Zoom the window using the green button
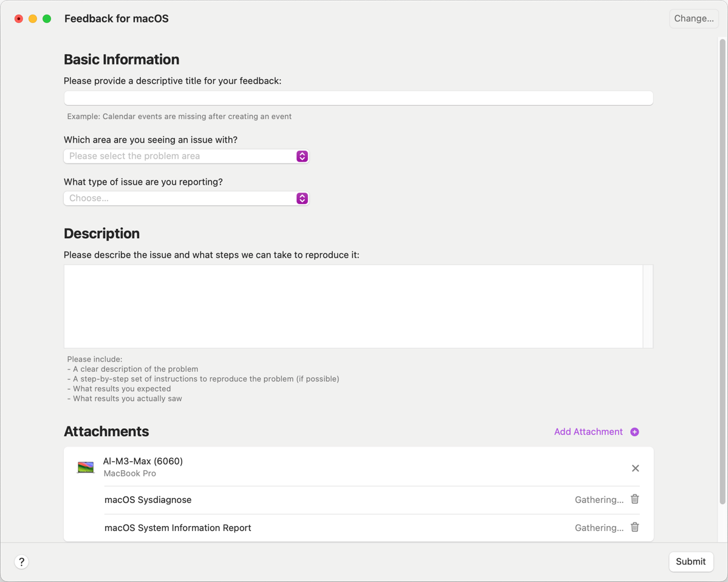728x582 pixels. pos(47,19)
